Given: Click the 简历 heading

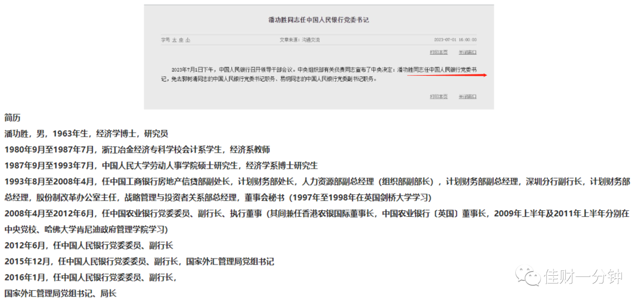Looking at the screenshot, I should (13, 118).
